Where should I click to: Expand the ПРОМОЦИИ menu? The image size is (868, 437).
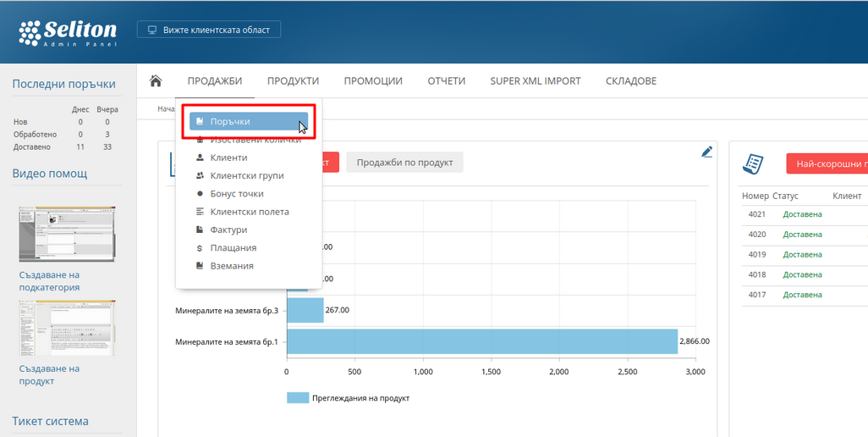pos(372,81)
